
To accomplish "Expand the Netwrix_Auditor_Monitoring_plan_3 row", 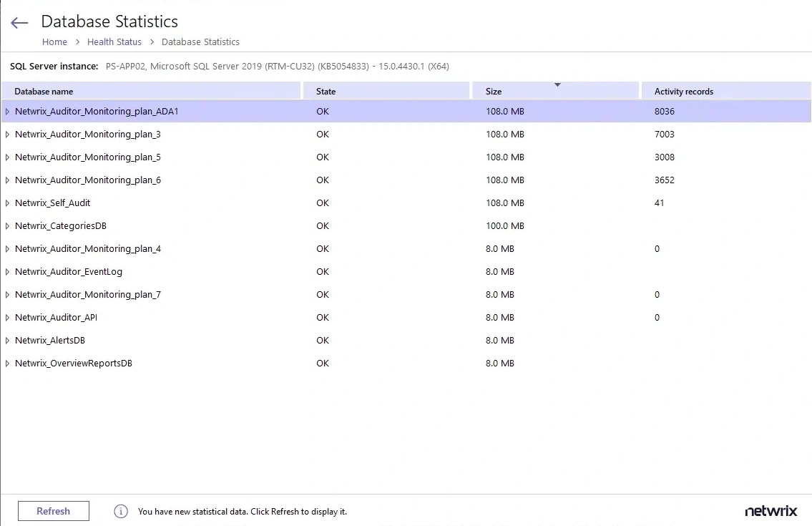I will tap(8, 134).
